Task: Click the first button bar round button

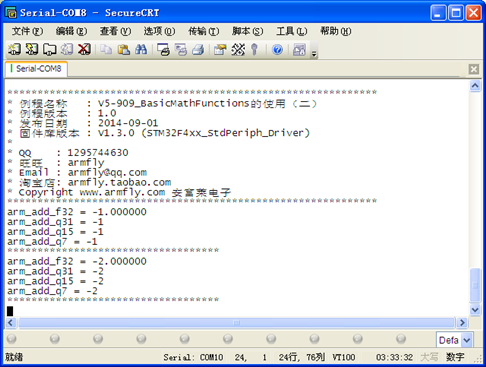Action: click(x=11, y=339)
